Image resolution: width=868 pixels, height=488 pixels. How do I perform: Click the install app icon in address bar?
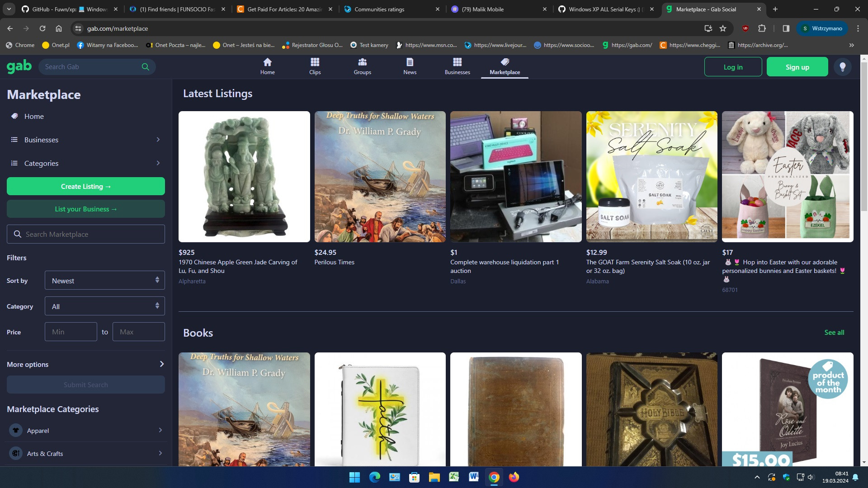click(708, 28)
